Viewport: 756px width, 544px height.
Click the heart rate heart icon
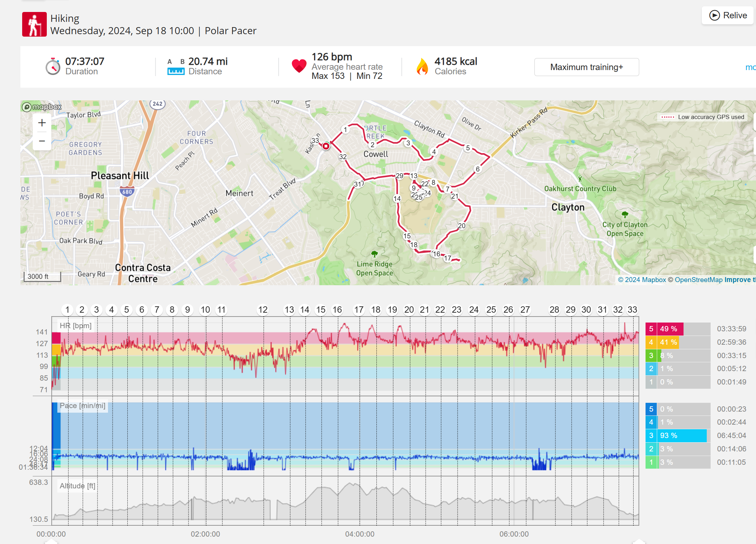point(299,66)
